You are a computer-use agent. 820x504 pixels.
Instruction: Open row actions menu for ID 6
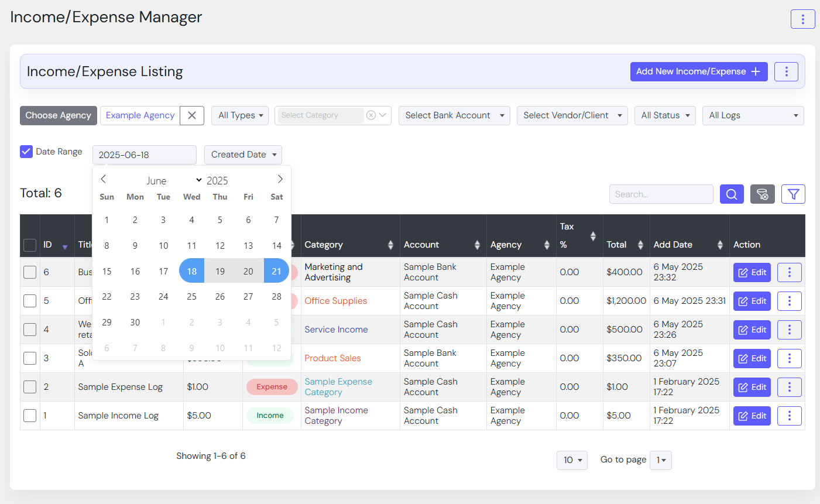tap(789, 272)
